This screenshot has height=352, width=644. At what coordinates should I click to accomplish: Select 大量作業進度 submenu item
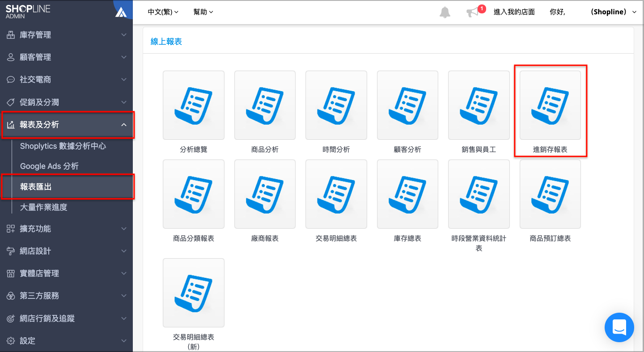click(x=43, y=207)
